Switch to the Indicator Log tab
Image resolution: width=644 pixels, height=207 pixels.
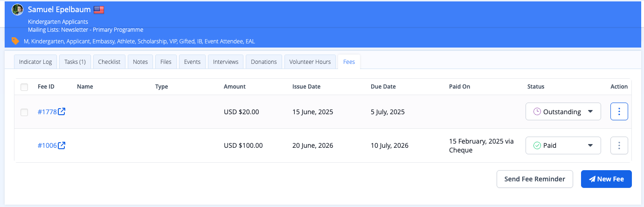point(35,62)
